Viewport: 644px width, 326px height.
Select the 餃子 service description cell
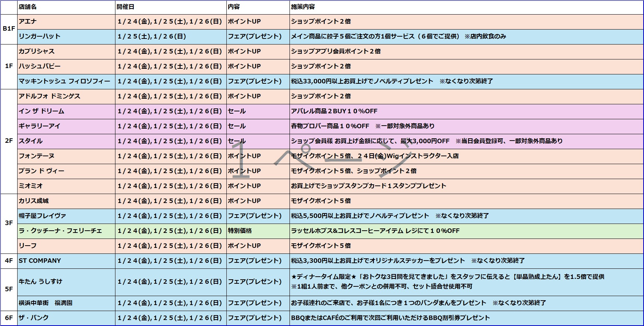466,37
